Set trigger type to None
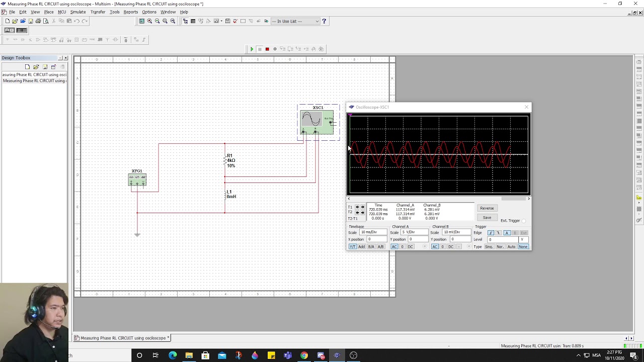Viewport: 644px width, 362px height. click(523, 247)
